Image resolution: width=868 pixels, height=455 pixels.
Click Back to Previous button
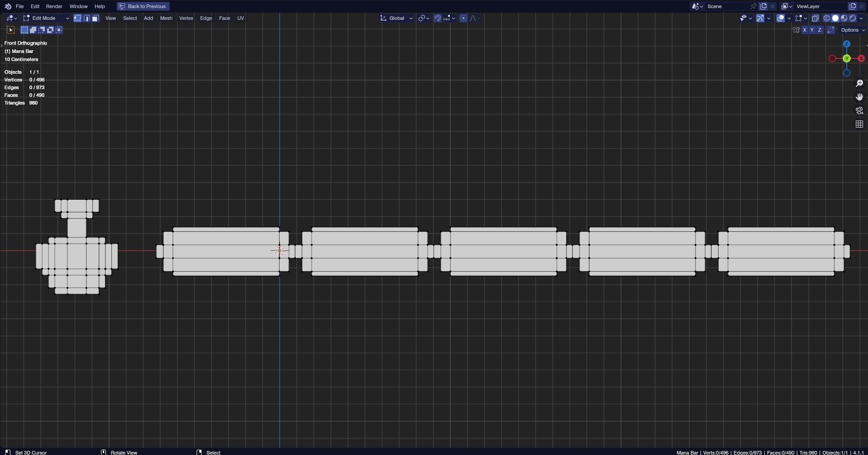pyautogui.click(x=143, y=6)
